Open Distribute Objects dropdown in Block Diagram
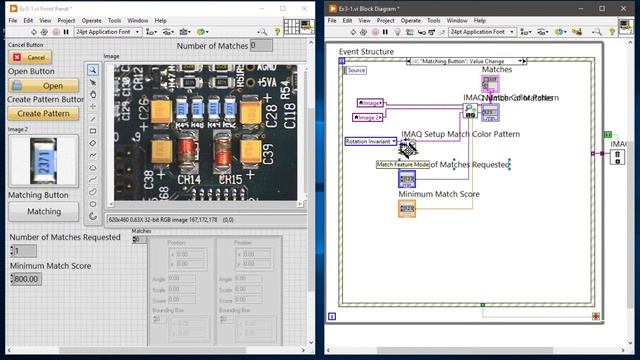640x360 pixels. [x=542, y=32]
